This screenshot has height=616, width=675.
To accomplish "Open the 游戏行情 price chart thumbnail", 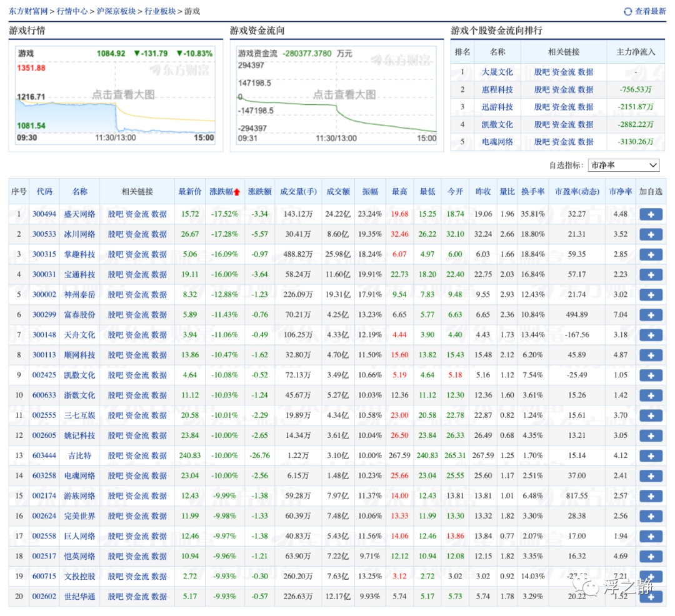I will pyautogui.click(x=116, y=95).
